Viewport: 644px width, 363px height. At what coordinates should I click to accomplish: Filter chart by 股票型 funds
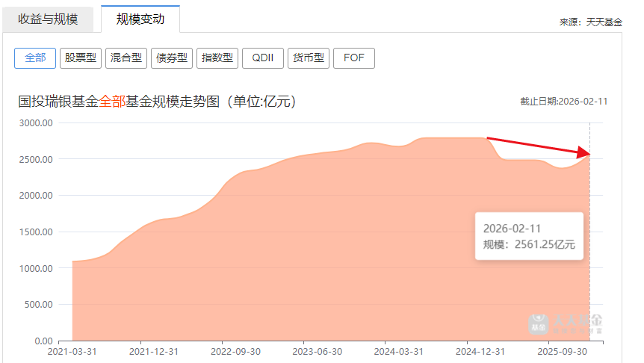[81, 58]
